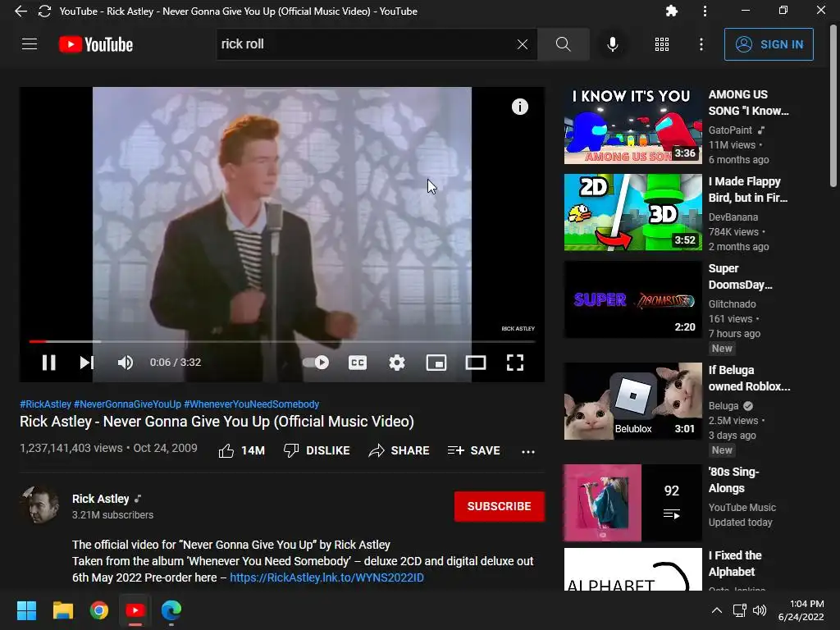Open the #RickAstley hashtag
Viewport: 840px width, 630px height.
click(x=46, y=404)
